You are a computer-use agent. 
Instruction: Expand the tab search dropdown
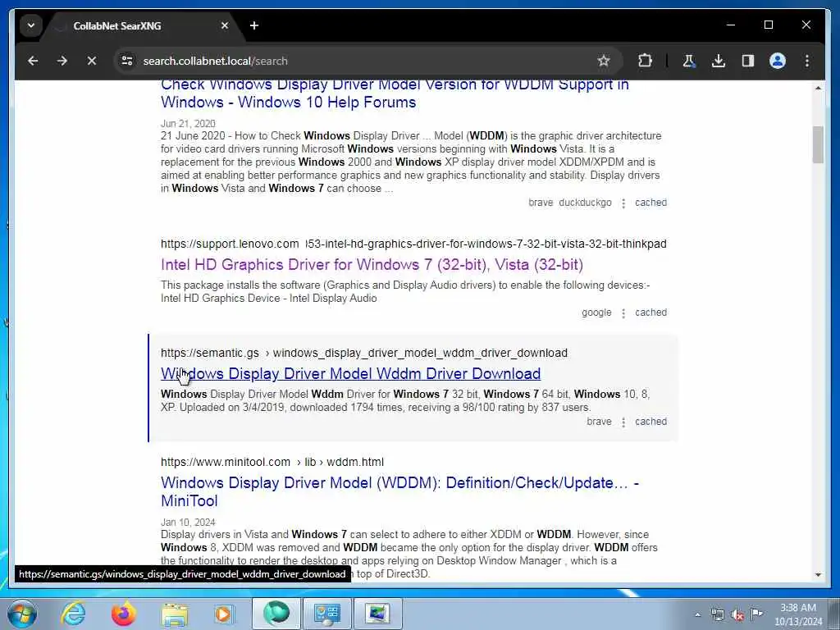tap(31, 25)
